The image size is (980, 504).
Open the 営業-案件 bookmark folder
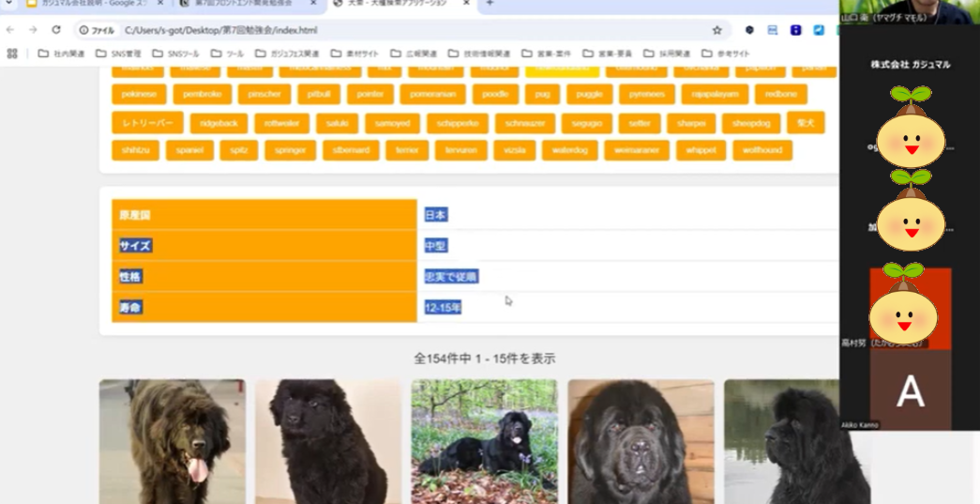(546, 53)
